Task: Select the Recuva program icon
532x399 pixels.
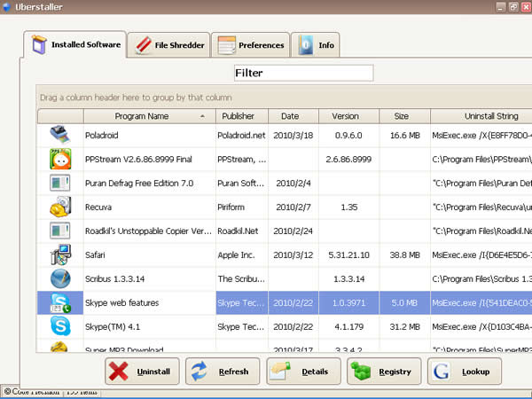Action: pos(60,207)
